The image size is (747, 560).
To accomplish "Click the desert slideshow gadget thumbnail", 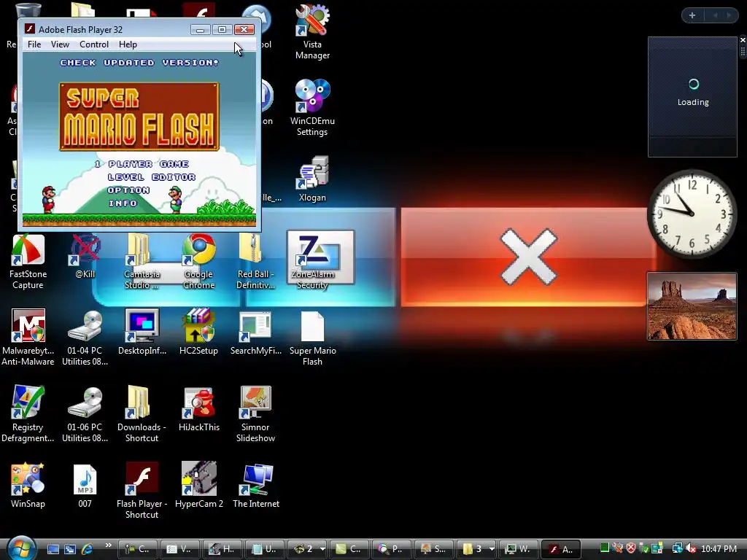I will (692, 306).
